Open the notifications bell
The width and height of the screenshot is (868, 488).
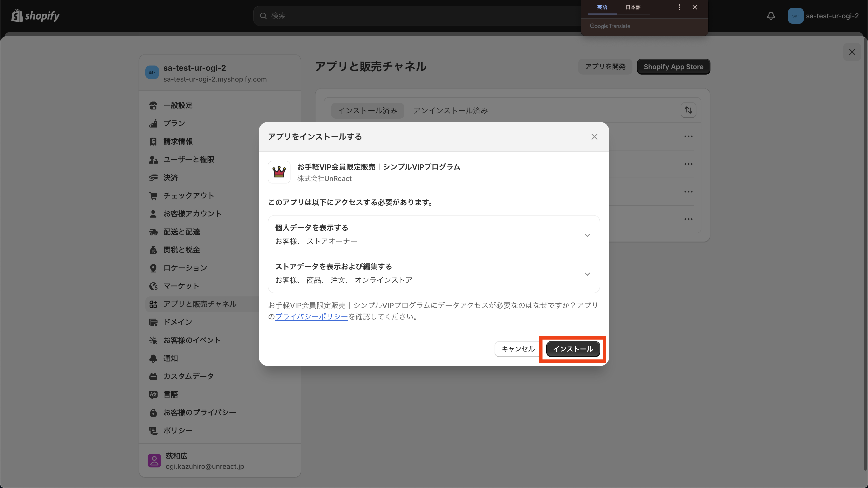point(771,16)
